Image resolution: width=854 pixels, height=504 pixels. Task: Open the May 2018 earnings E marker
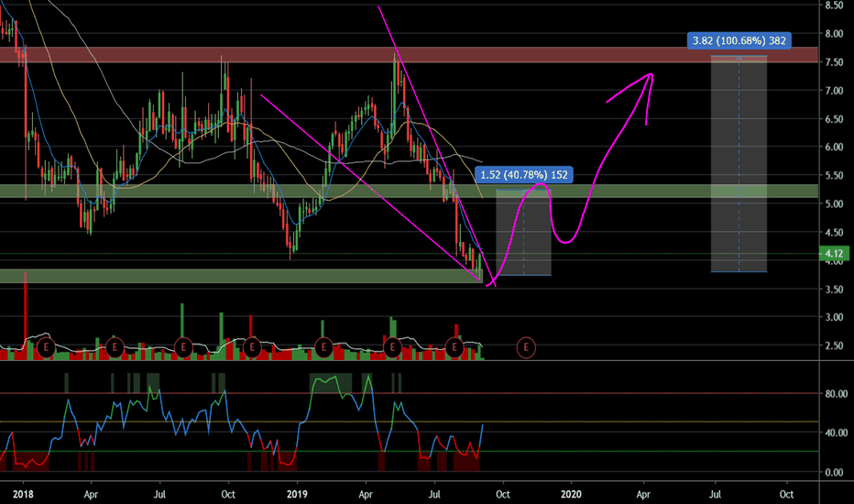click(x=115, y=347)
